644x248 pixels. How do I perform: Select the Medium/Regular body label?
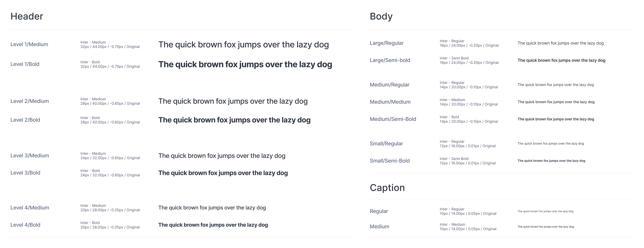click(x=390, y=85)
